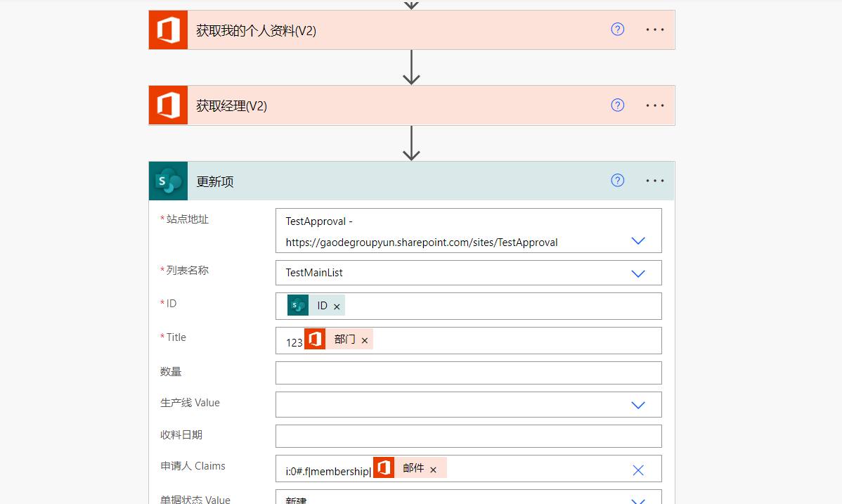Viewport: 842px width, 504px height.
Task: Click into the 数量 input field
Action: [x=468, y=373]
